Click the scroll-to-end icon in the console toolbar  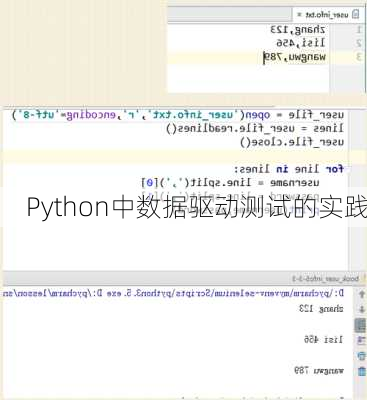pos(361,341)
